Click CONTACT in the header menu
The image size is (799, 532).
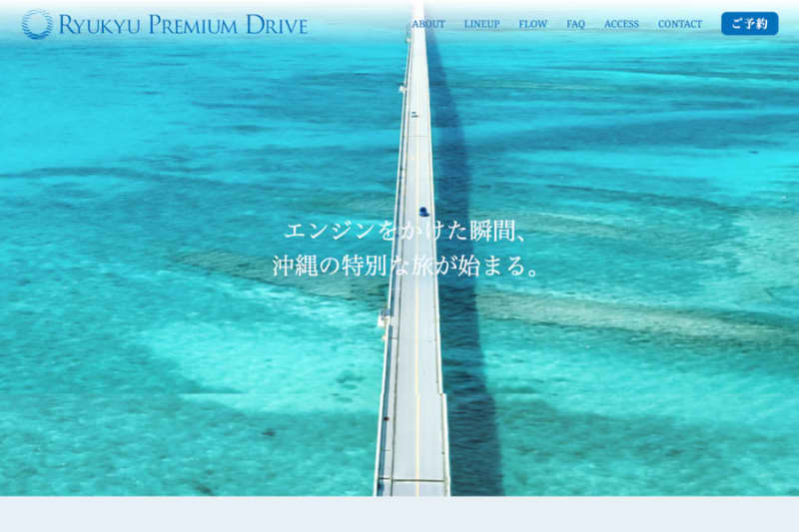coord(679,24)
